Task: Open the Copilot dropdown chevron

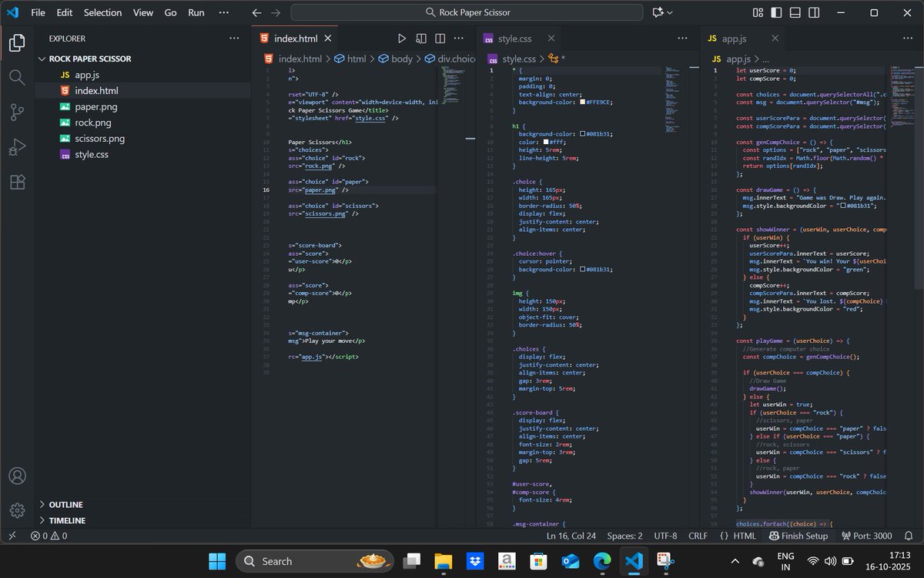Action: [x=669, y=12]
